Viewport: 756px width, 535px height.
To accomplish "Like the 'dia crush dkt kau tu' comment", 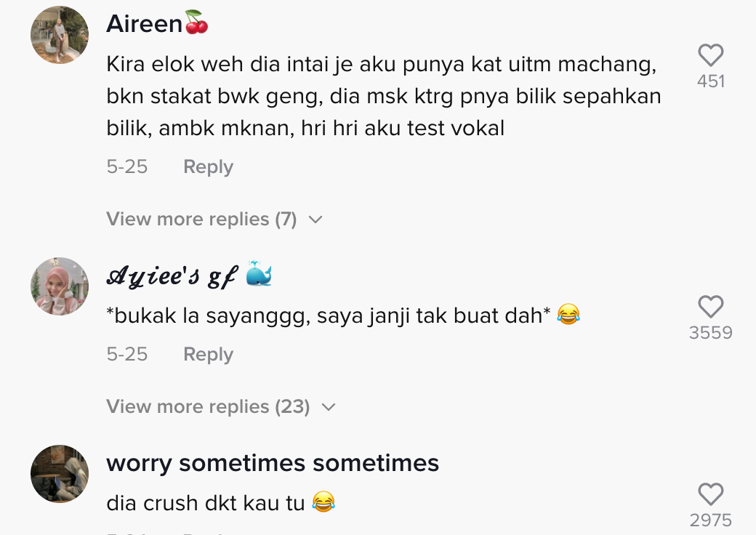I will [x=711, y=494].
